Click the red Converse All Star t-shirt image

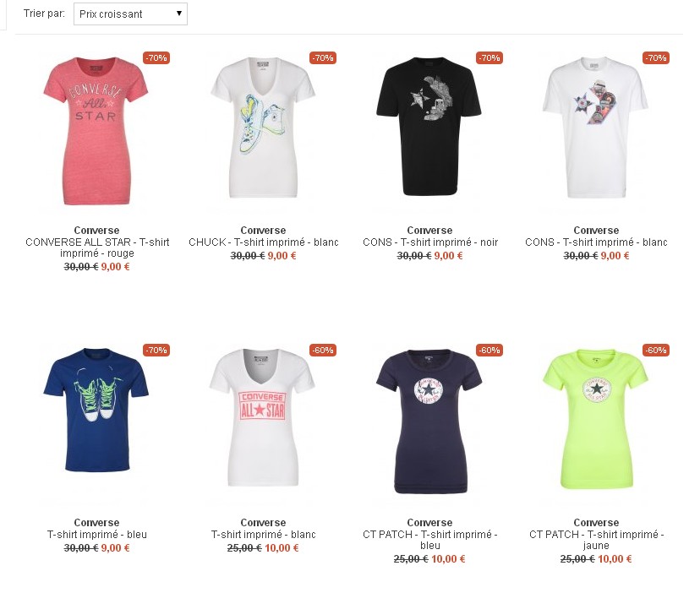(x=96, y=130)
